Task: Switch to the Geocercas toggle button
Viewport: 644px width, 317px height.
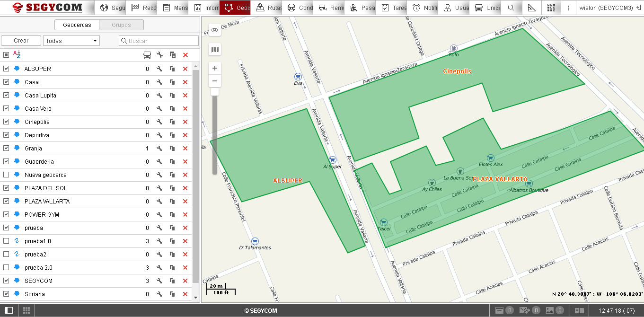Action: tap(77, 25)
